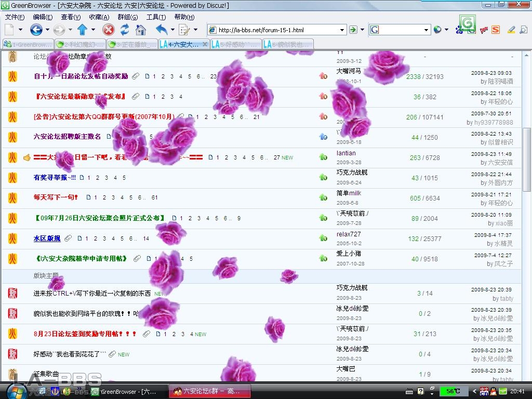The height and width of the screenshot is (399, 532).
Task: Click the Back navigation arrow
Action: coord(36,30)
